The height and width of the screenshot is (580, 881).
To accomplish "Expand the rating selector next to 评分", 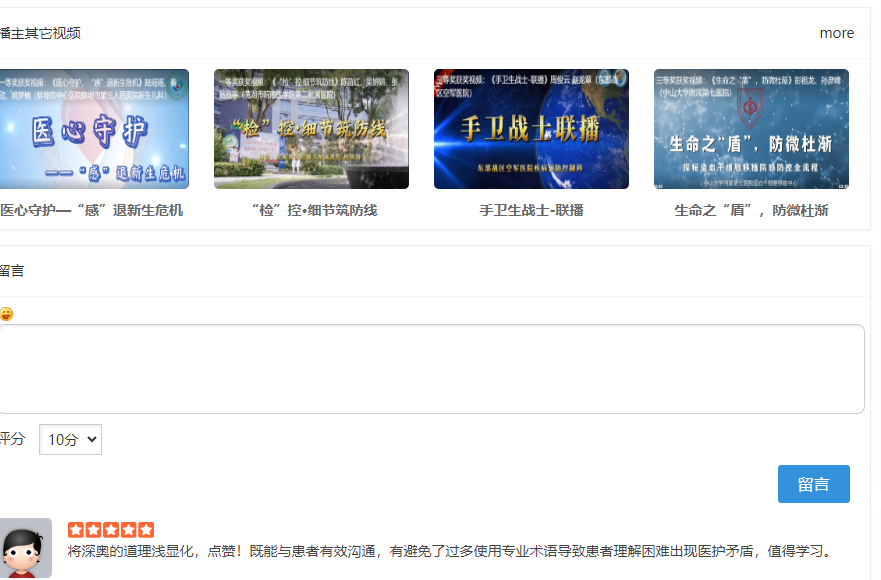I will (70, 439).
